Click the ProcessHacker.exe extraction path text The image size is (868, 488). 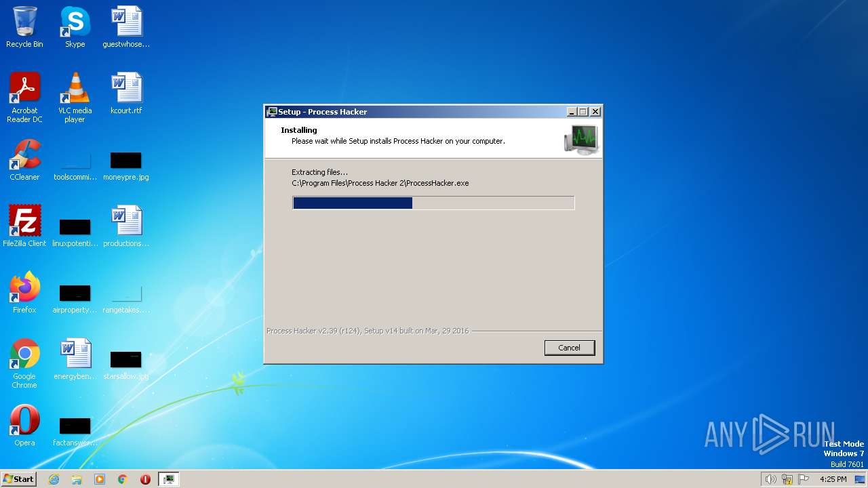tap(380, 183)
